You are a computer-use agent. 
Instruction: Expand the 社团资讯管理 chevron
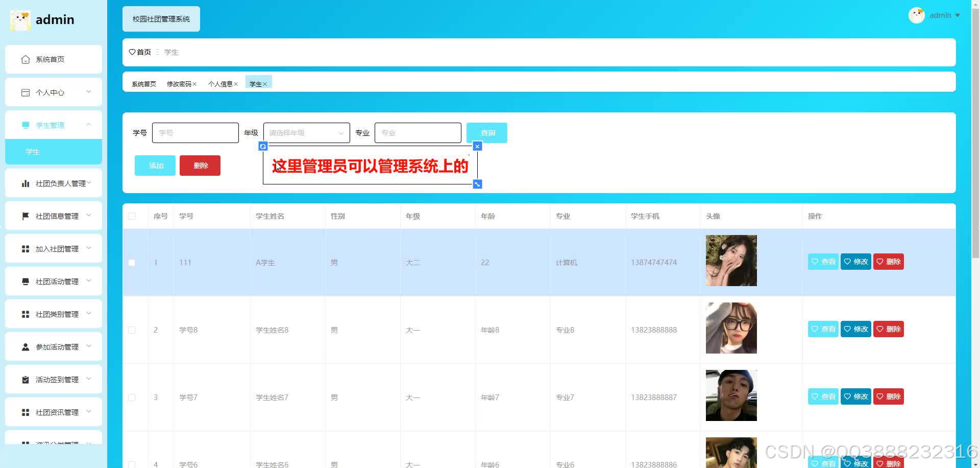[x=89, y=412]
